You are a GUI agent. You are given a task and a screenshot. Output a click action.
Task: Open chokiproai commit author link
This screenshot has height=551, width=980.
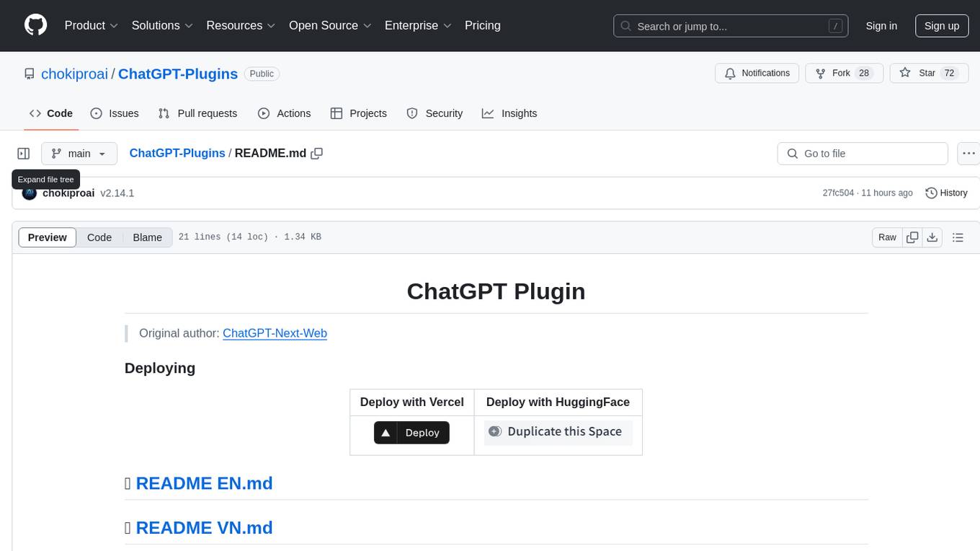68,193
